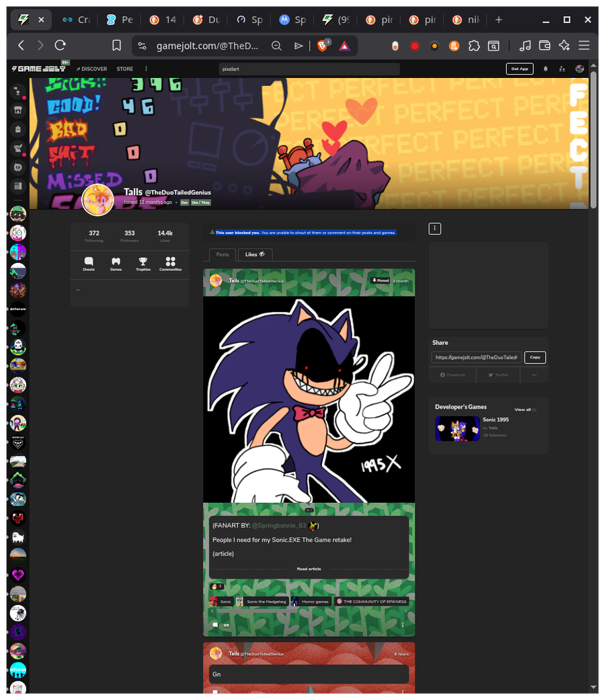
Task: Open the @Springbonnie_83 mention link
Action: pyautogui.click(x=279, y=525)
